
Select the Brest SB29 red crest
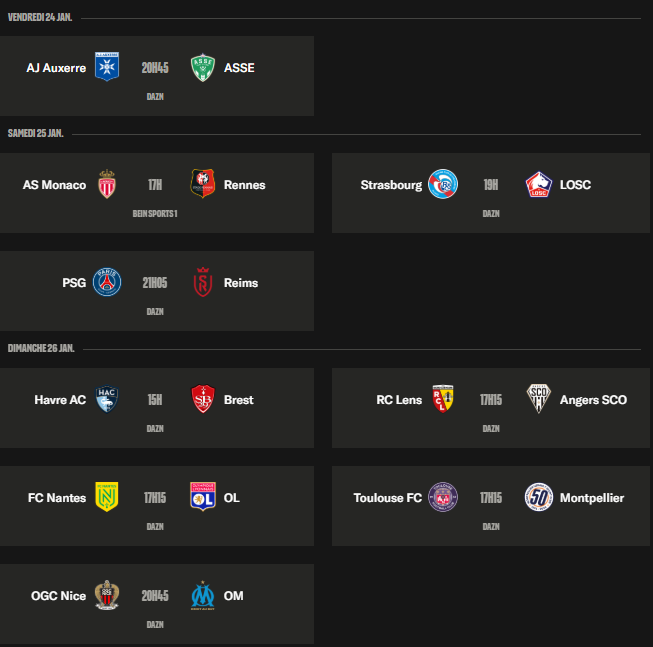tap(203, 399)
